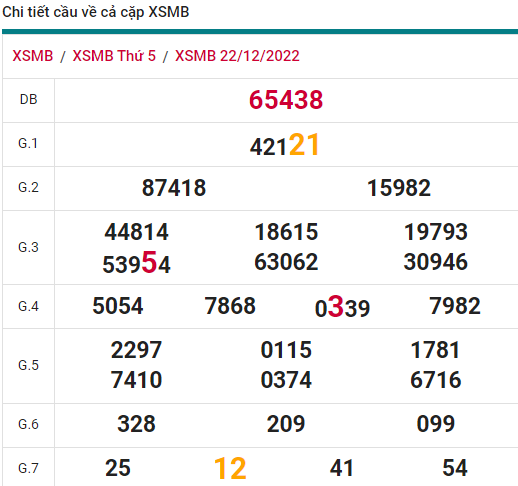Click second prize number 87418
The image size is (518, 486).
[174, 188]
